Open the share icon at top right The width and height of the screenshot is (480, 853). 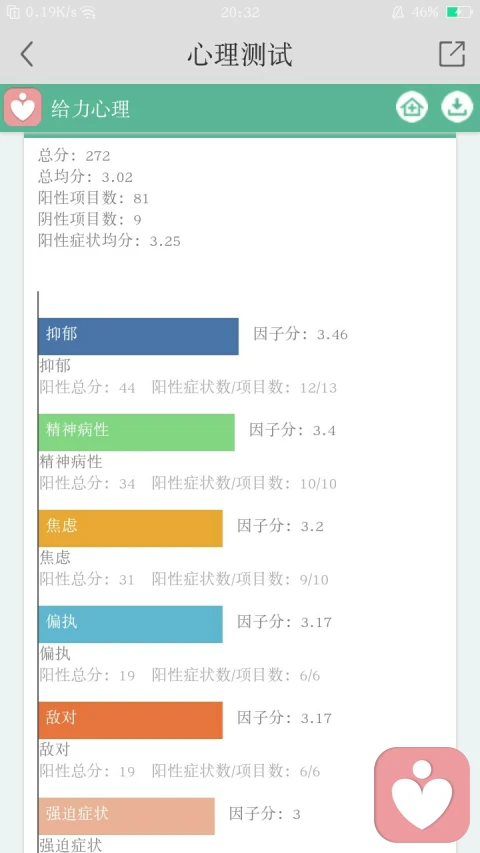(x=452, y=54)
